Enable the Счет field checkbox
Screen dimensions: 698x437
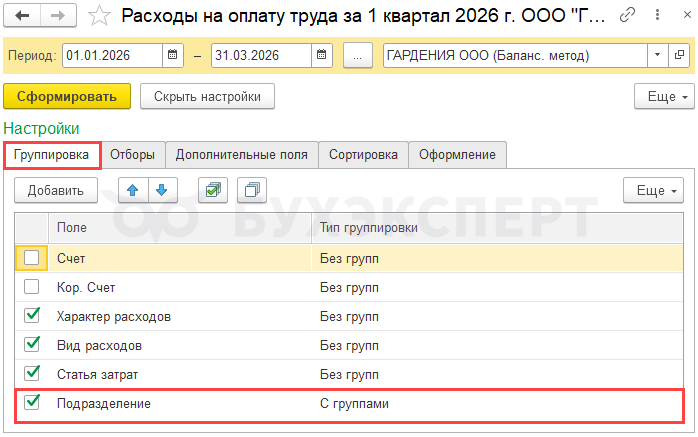tap(32, 258)
